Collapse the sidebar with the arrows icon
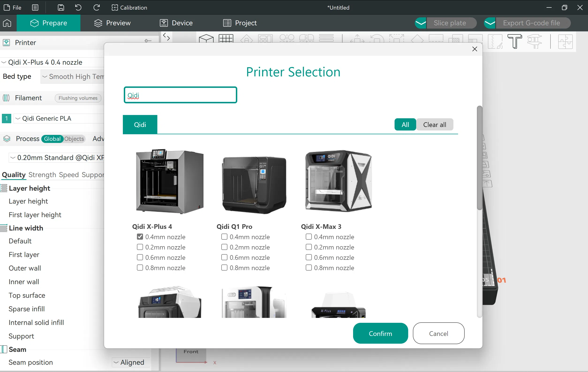The image size is (588, 372). (x=166, y=37)
